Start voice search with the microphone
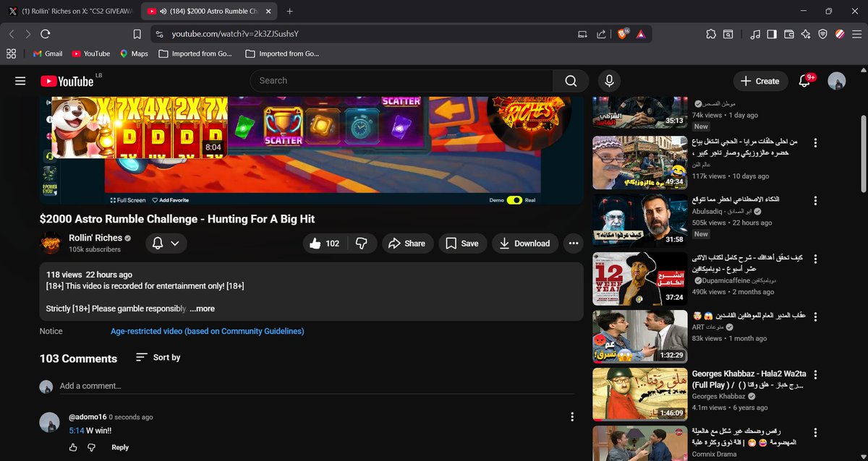This screenshot has height=461, width=868. click(x=609, y=81)
